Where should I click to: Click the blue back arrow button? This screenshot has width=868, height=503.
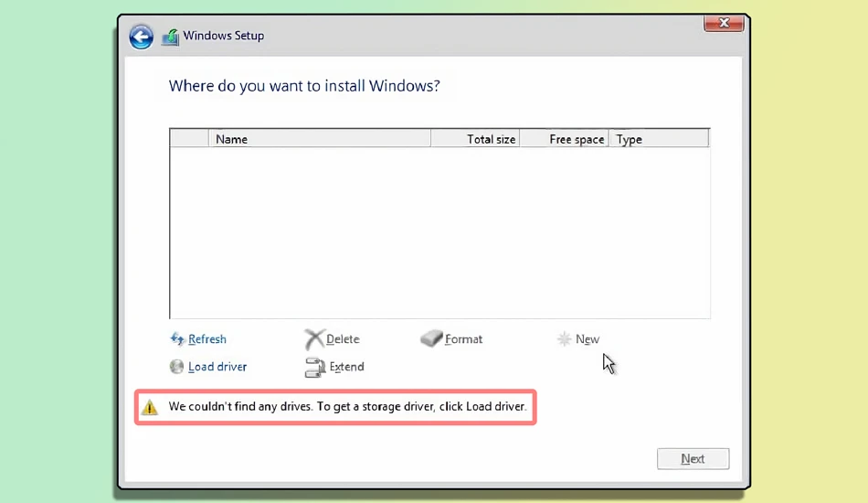141,37
